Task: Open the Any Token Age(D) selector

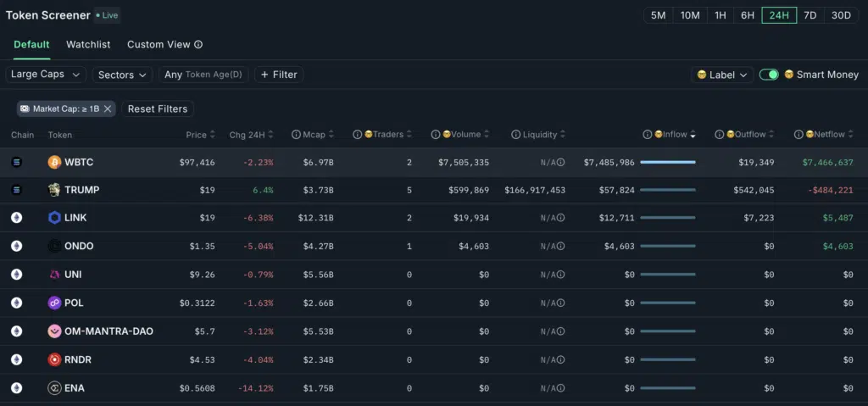Action: point(203,75)
